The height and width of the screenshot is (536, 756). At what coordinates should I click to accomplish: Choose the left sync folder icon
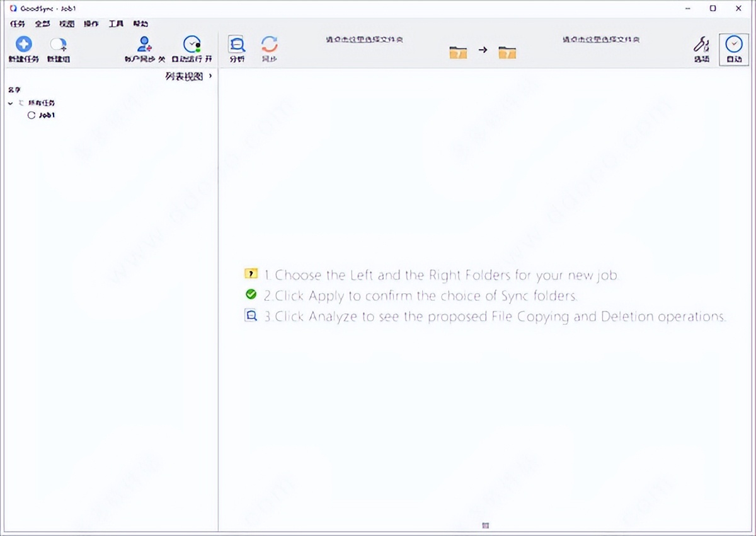coord(458,52)
